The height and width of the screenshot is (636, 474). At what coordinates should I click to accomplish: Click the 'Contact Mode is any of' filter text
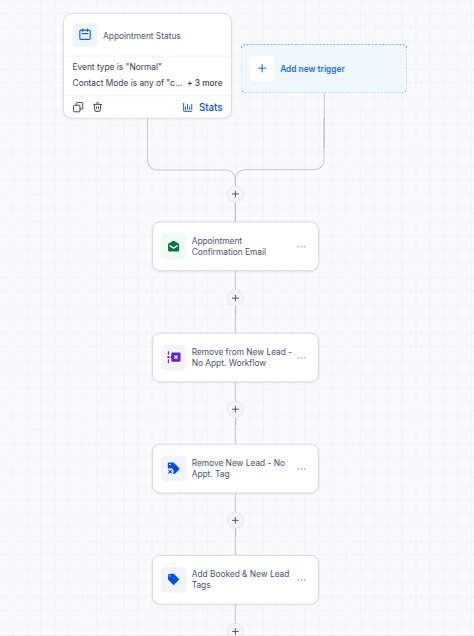(x=127, y=83)
